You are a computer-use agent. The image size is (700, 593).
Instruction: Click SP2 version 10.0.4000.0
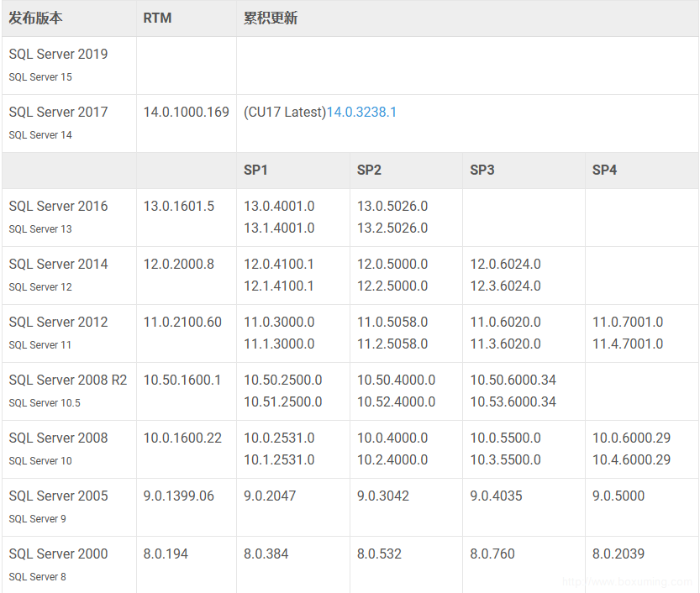[x=392, y=438]
